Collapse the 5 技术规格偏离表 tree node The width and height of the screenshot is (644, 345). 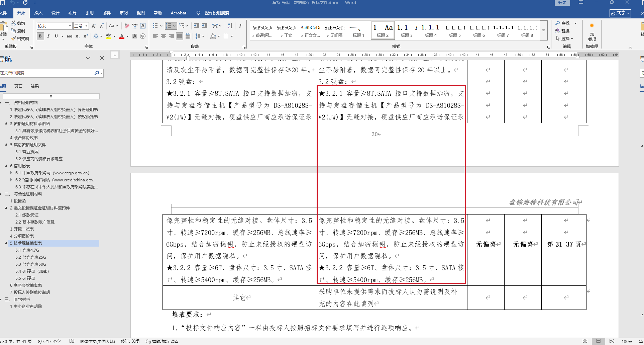[x=6, y=243]
